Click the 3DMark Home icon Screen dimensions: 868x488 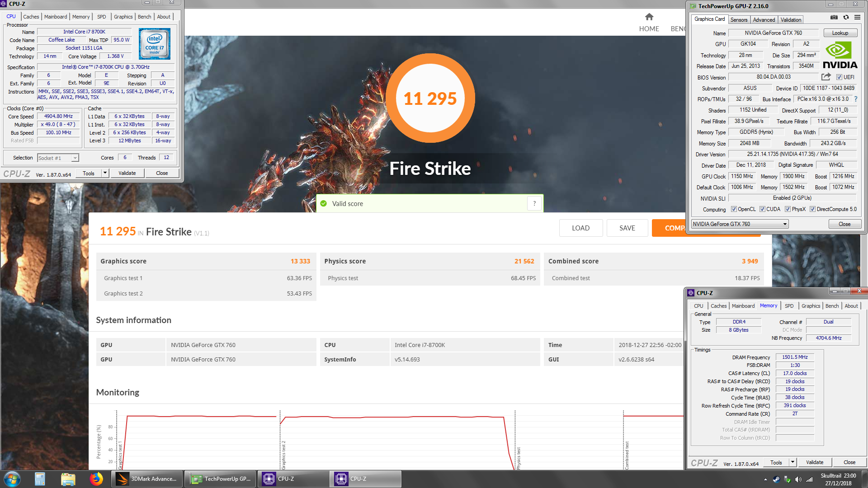(649, 17)
